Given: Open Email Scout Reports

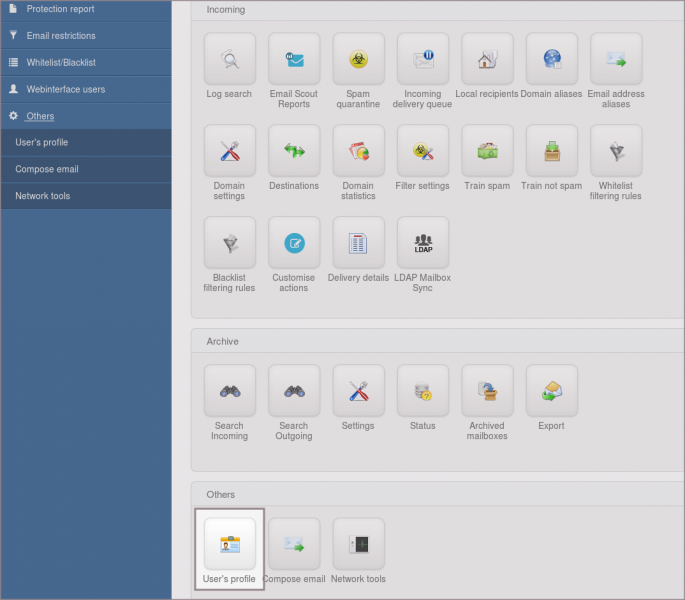Looking at the screenshot, I should tap(294, 59).
